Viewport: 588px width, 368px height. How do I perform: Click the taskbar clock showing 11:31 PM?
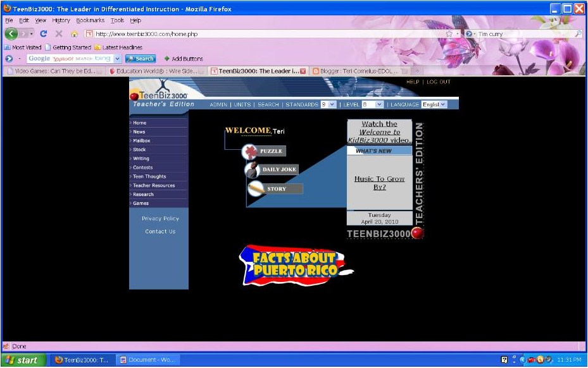point(569,360)
